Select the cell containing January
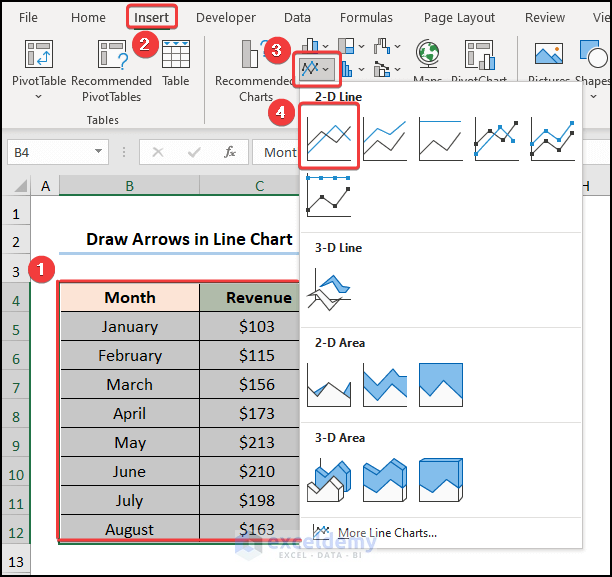Screen dimensions: 612x577 pyautogui.click(x=129, y=326)
